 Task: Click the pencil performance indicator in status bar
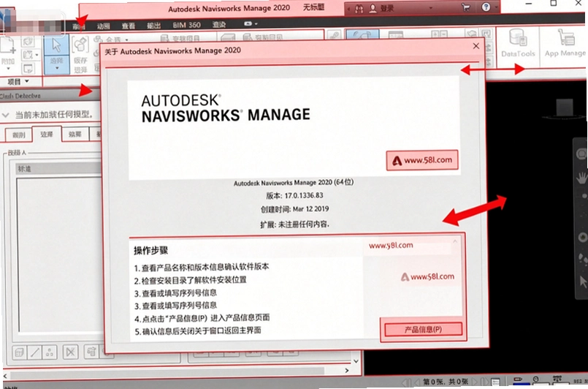click(518, 380)
